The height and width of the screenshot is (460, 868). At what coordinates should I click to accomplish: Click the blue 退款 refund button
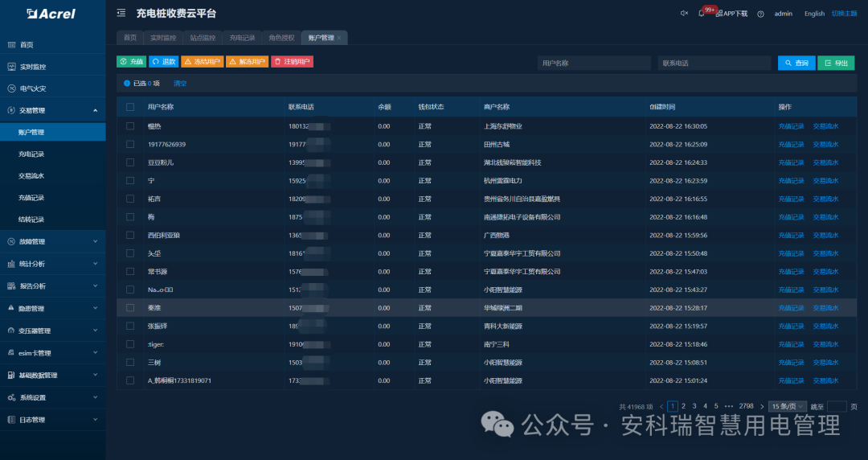click(x=164, y=61)
